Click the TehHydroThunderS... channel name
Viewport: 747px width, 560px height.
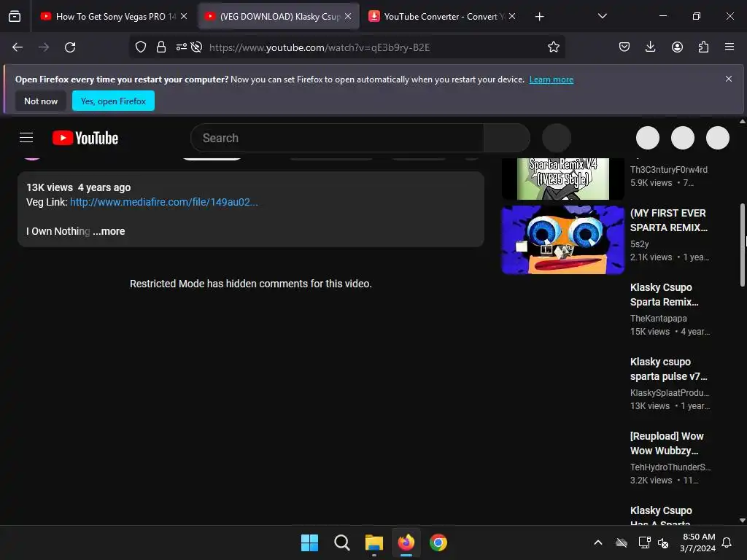click(x=670, y=467)
